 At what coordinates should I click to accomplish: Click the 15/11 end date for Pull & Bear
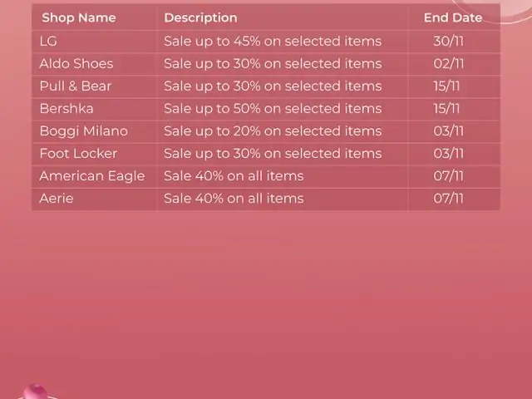(x=446, y=86)
